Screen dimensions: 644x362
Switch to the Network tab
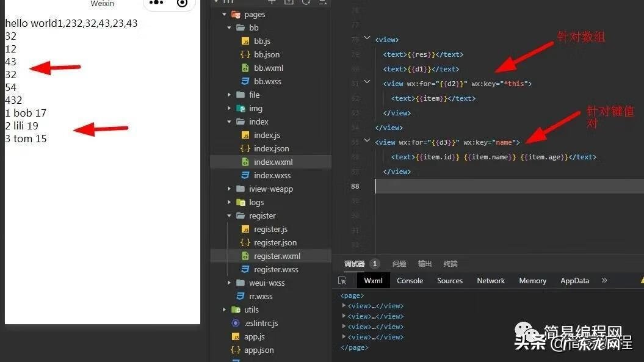click(x=491, y=281)
